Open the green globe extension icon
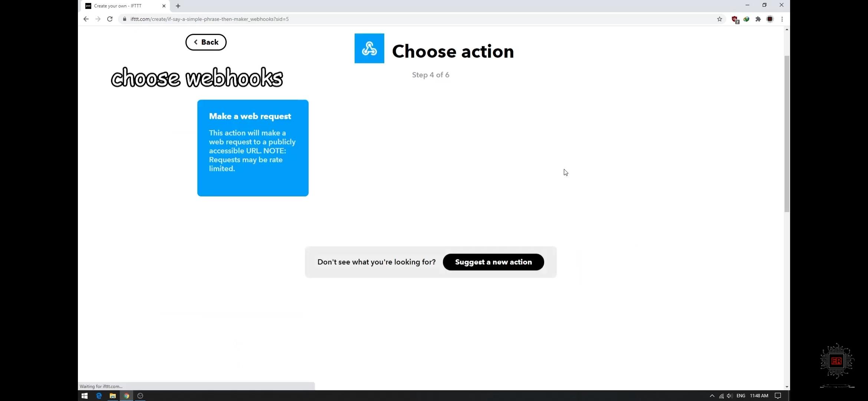Screen dimensions: 868x401 click(x=746, y=19)
